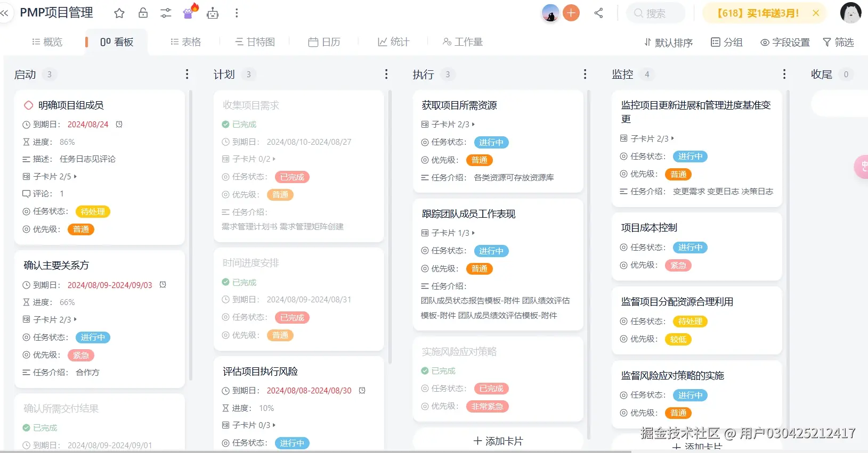The height and width of the screenshot is (453, 868).
Task: Click 非常紧急 priority tag on 实施风险应对策略
Action: [488, 407]
